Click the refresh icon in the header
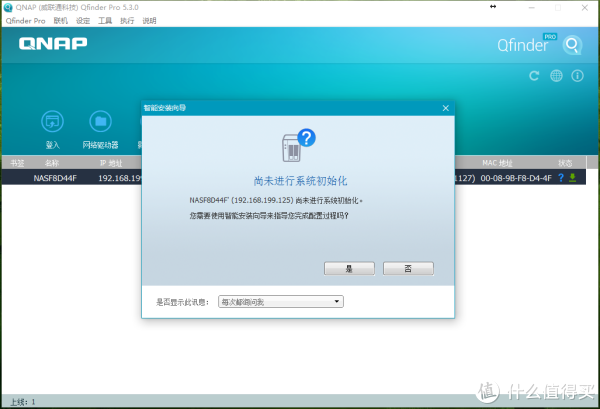The height and width of the screenshot is (409, 600). click(x=533, y=75)
